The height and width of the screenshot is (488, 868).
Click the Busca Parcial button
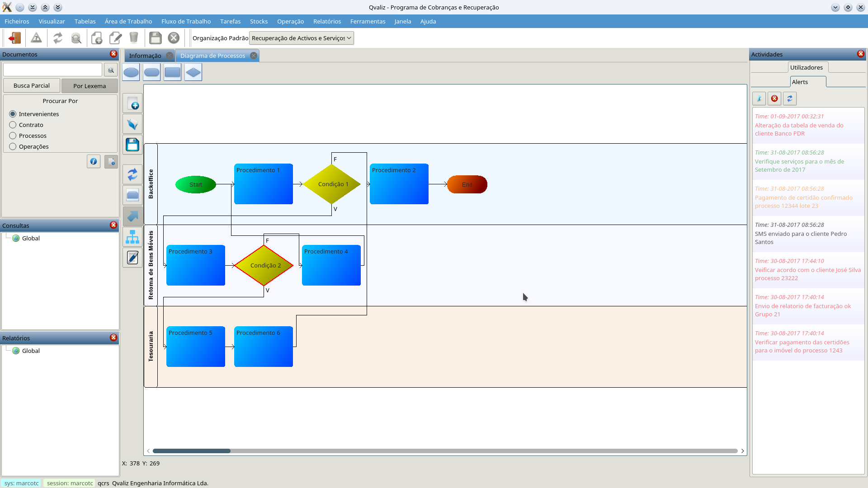point(32,86)
